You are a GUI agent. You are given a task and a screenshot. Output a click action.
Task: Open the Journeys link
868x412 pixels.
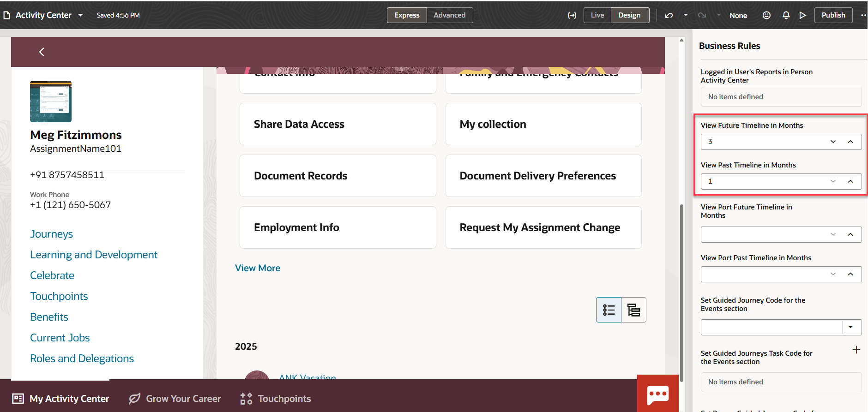pyautogui.click(x=51, y=234)
